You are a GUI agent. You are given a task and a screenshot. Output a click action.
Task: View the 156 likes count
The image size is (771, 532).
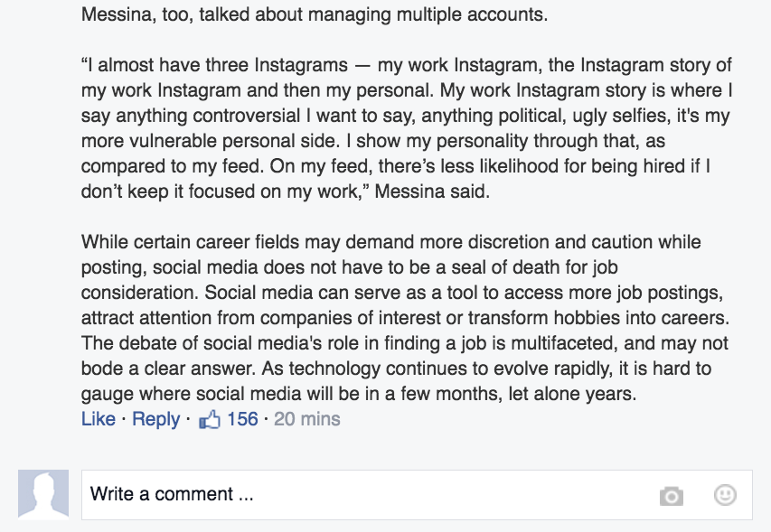242,419
